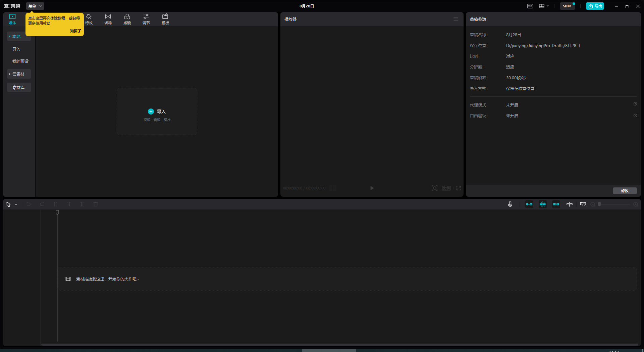Click the timeline zoom out minus icon
The image size is (644, 352).
click(x=593, y=204)
